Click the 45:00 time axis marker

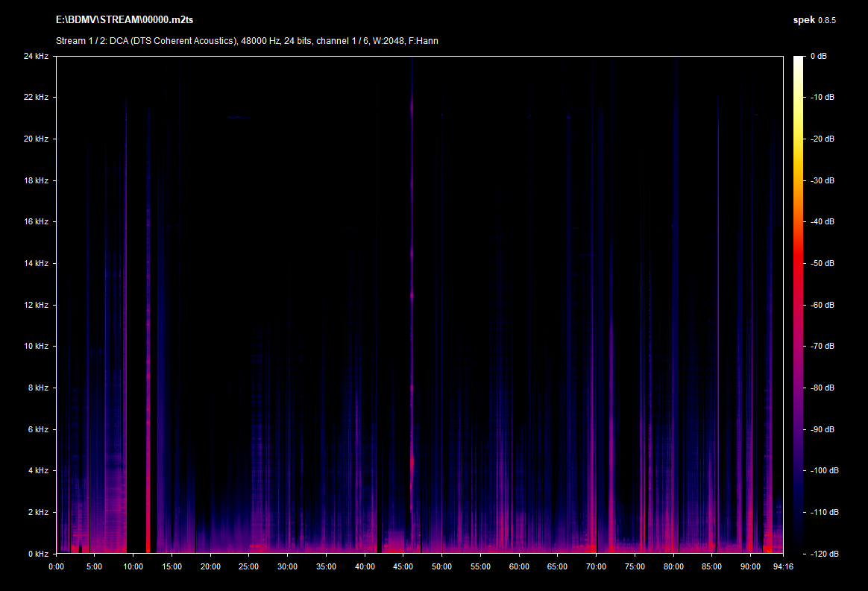point(403,566)
